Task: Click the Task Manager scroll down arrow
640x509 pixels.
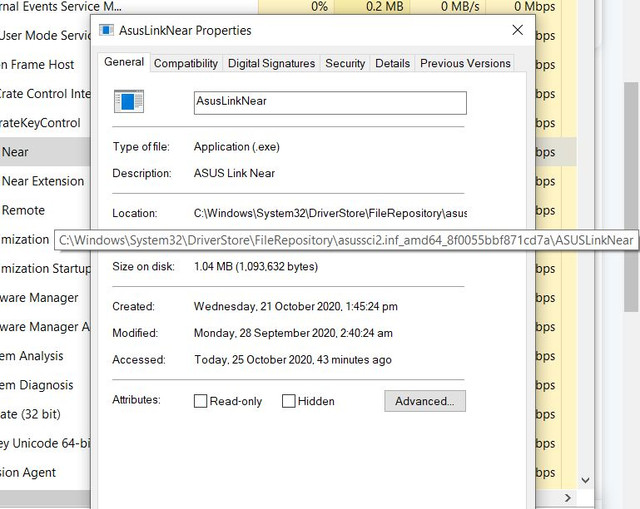Action: (x=586, y=480)
